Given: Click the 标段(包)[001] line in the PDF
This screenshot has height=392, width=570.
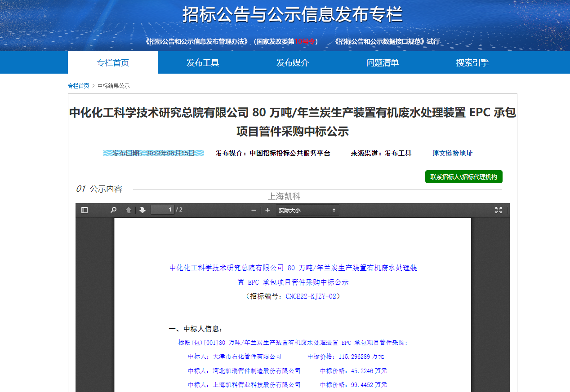Looking at the screenshot, I should (293, 343).
